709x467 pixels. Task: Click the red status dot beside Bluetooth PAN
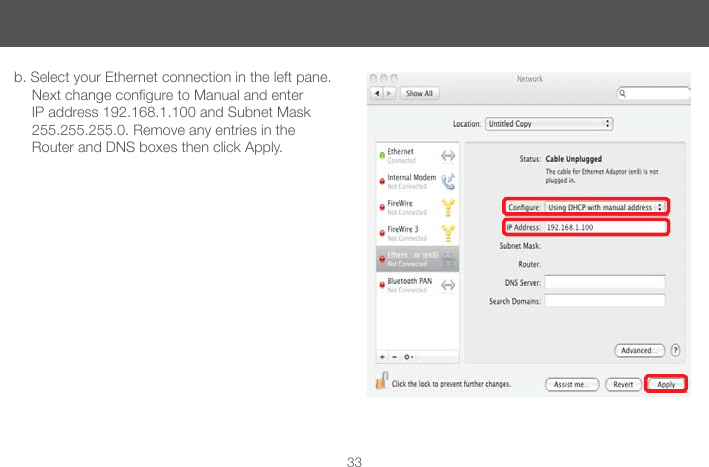(382, 285)
